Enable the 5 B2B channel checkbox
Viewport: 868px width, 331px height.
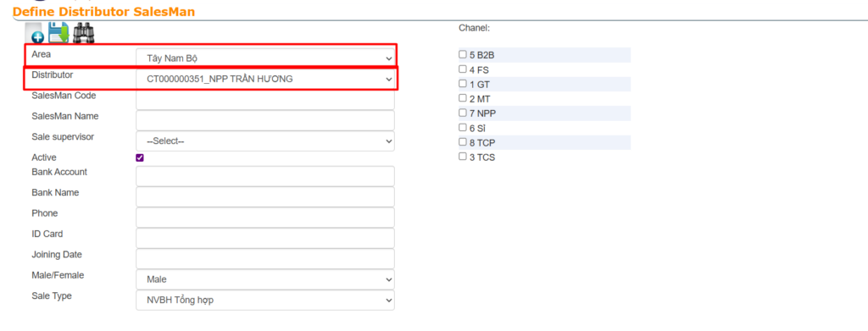(463, 55)
